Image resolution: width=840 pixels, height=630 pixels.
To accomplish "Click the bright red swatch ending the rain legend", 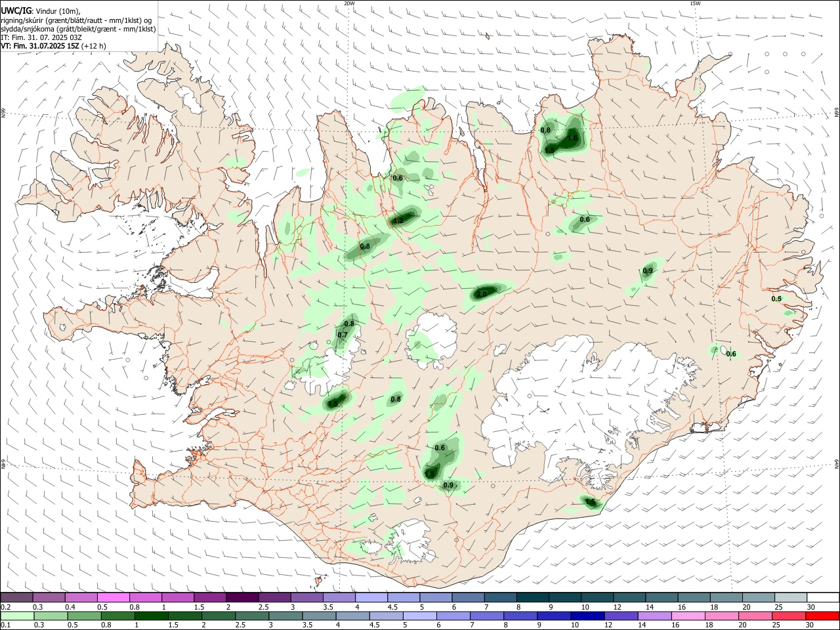I will pos(822,616).
